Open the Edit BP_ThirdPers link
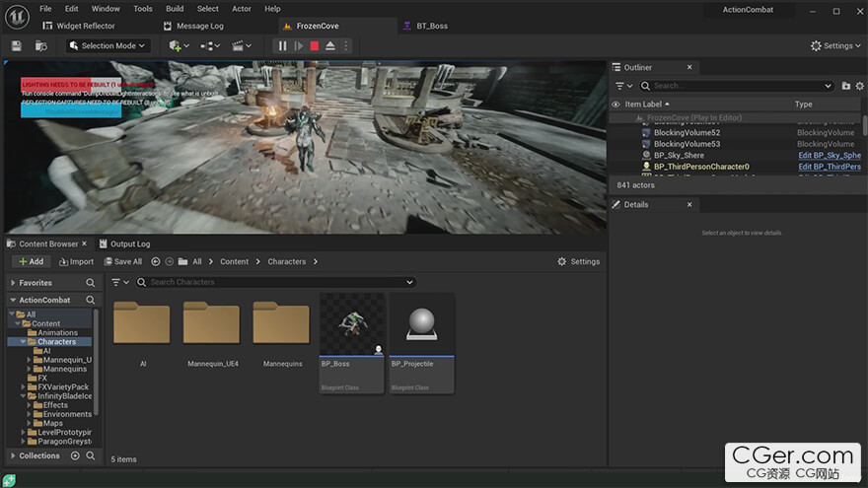This screenshot has width=868, height=488. (830, 167)
